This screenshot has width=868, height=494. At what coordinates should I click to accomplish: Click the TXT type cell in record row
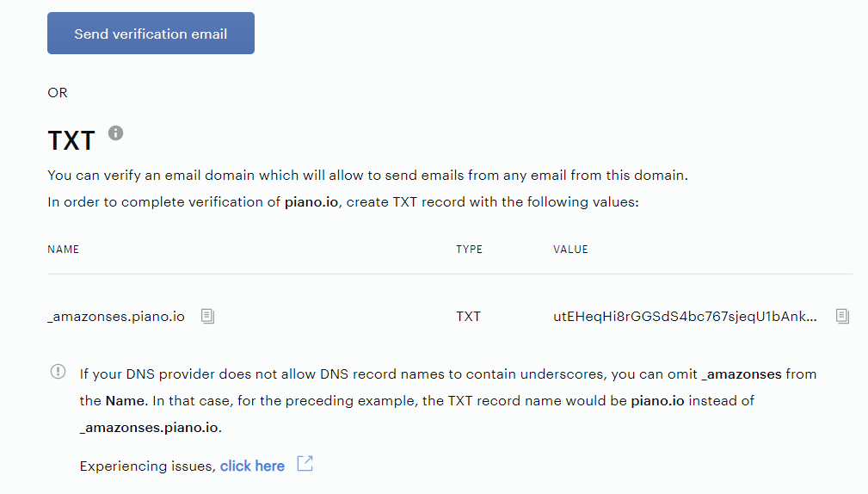(468, 316)
